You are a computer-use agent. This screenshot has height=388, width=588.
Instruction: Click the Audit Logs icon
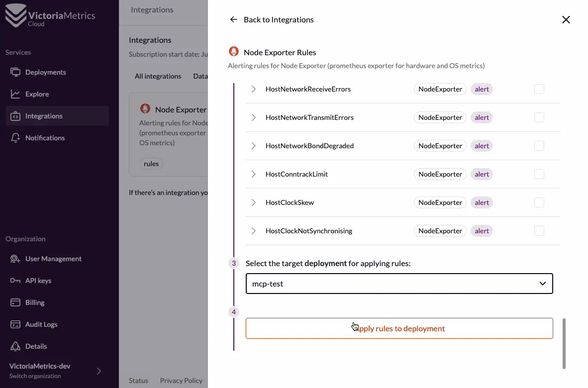[15, 324]
